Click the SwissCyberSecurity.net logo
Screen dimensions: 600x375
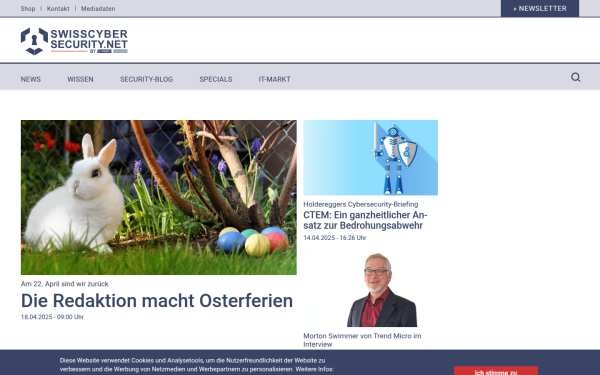coord(74,41)
